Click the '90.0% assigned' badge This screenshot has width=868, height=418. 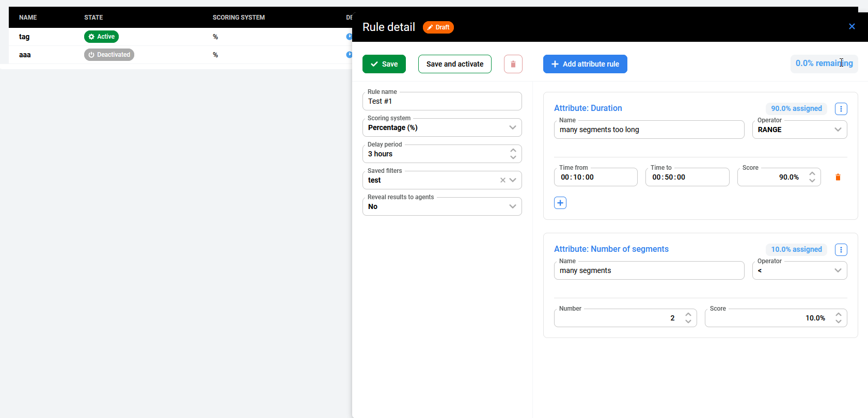(796, 108)
